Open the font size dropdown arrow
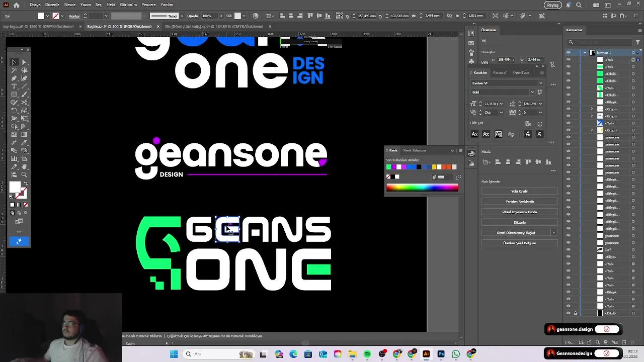This screenshot has width=644, height=362. 501,104
